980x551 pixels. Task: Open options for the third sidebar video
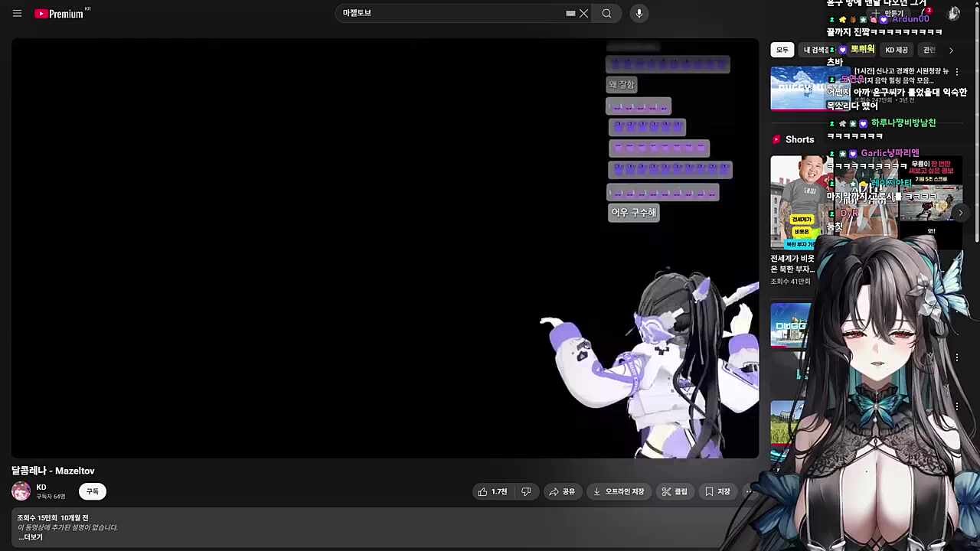tap(956, 407)
